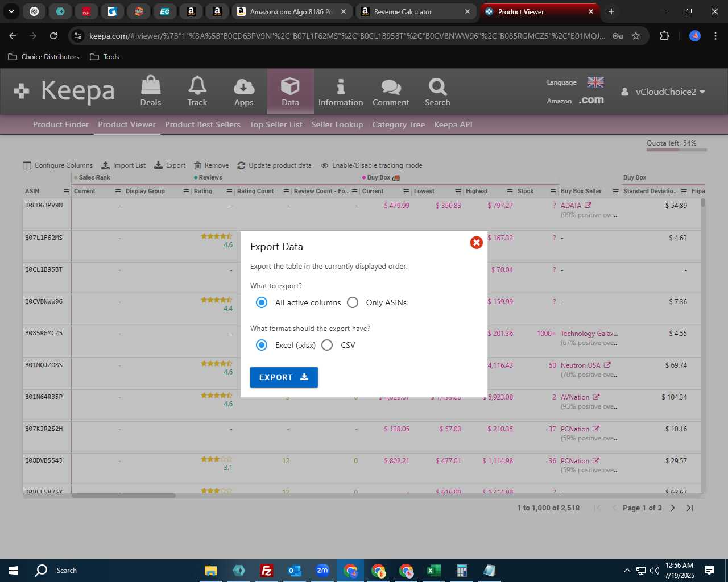This screenshot has height=582, width=728.
Task: Click Update product data
Action: pos(274,165)
